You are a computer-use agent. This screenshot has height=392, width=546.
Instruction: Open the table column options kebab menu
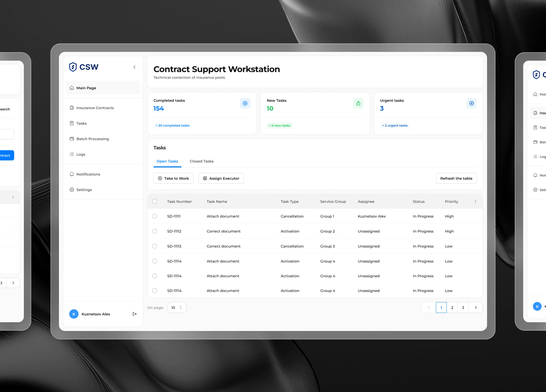click(475, 201)
